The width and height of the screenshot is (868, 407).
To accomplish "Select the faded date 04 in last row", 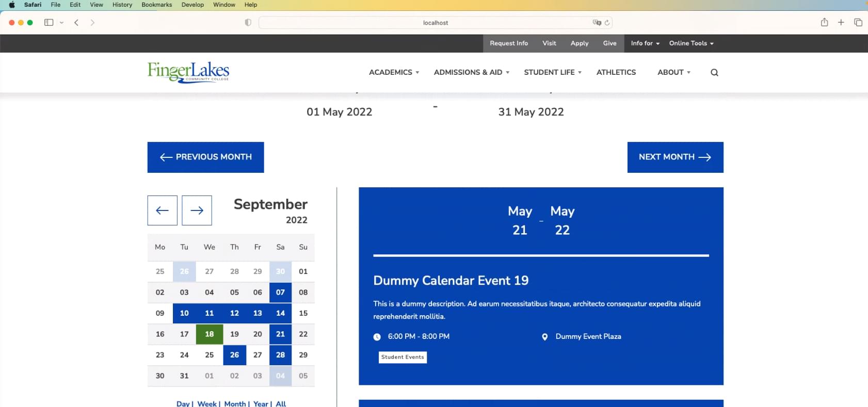I will point(280,376).
